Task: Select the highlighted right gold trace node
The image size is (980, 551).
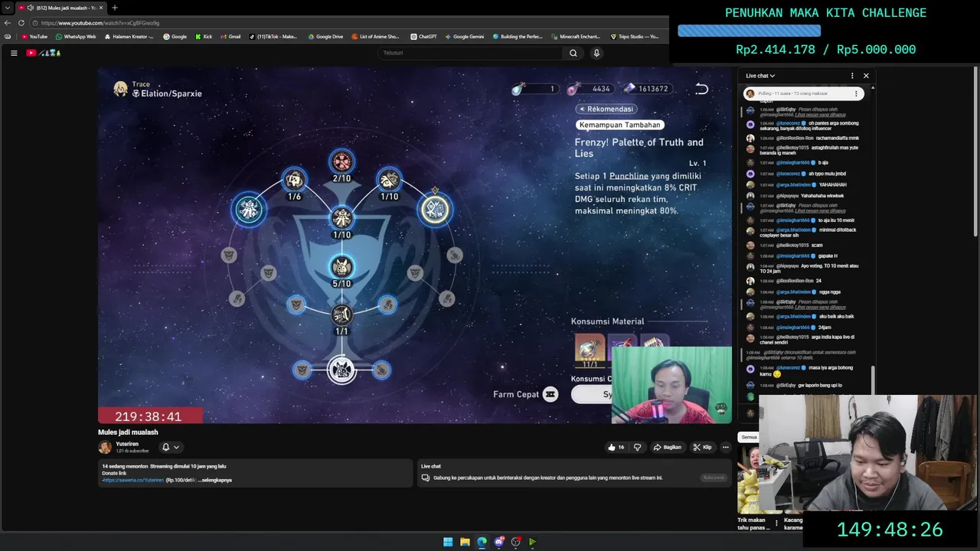Action: click(x=435, y=209)
